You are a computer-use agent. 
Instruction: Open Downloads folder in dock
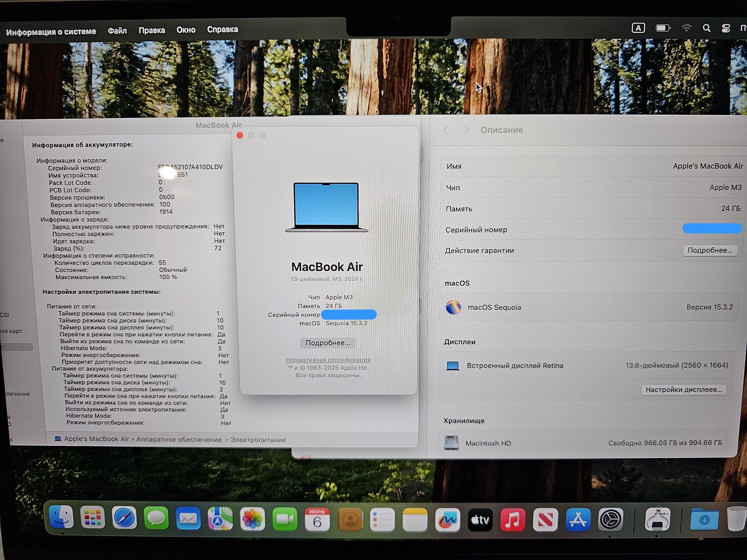(704, 519)
